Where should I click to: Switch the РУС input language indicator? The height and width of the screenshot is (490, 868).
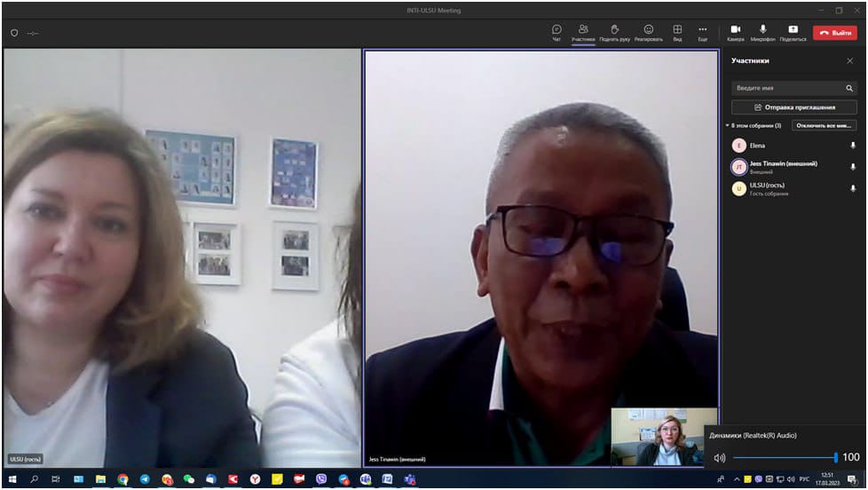[x=805, y=479]
